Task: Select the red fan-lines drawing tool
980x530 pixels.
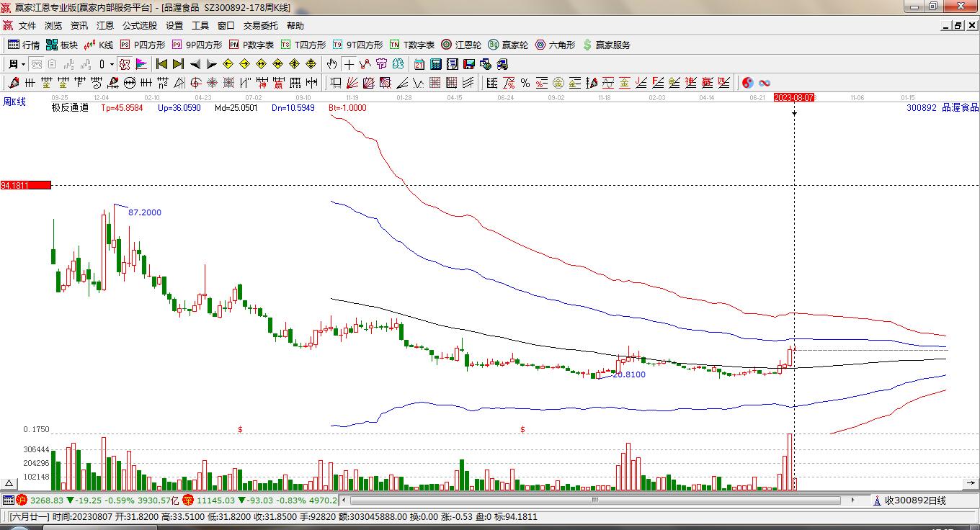Action: click(x=352, y=83)
